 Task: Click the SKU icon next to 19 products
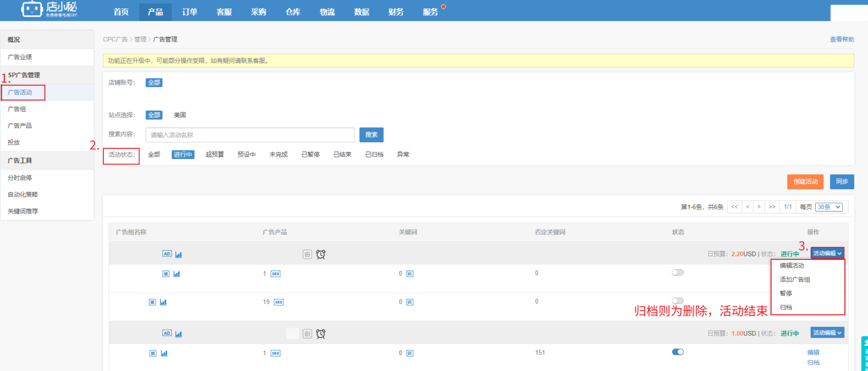tap(279, 302)
